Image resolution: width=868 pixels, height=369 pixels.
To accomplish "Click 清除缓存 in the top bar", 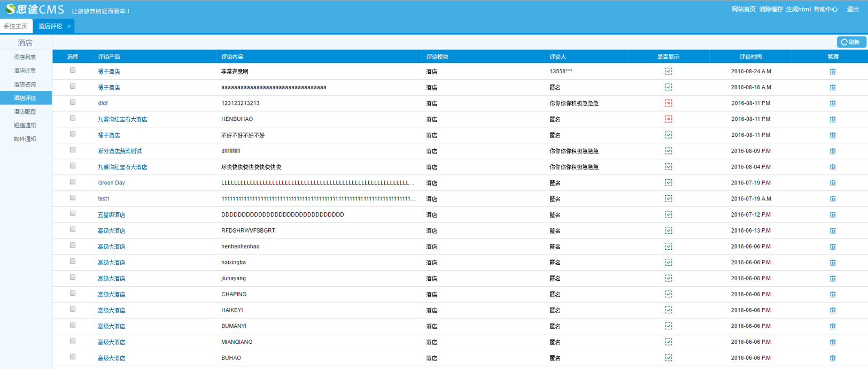I will coord(770,9).
